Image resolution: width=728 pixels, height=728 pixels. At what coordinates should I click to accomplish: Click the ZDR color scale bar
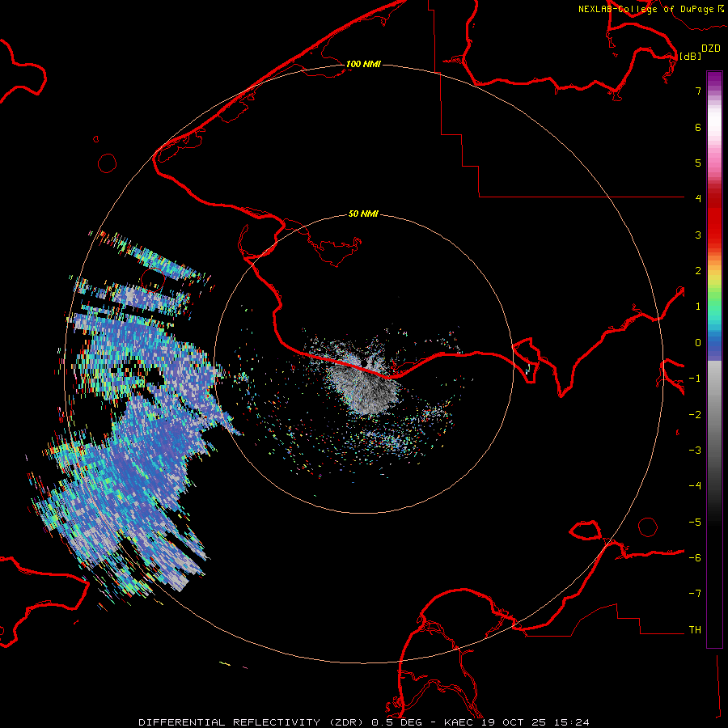(x=714, y=359)
